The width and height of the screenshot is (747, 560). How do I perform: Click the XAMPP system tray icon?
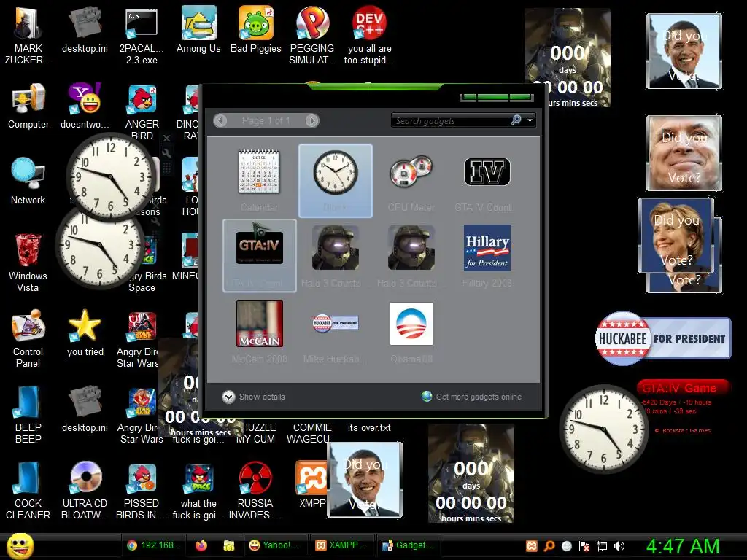coord(532,545)
